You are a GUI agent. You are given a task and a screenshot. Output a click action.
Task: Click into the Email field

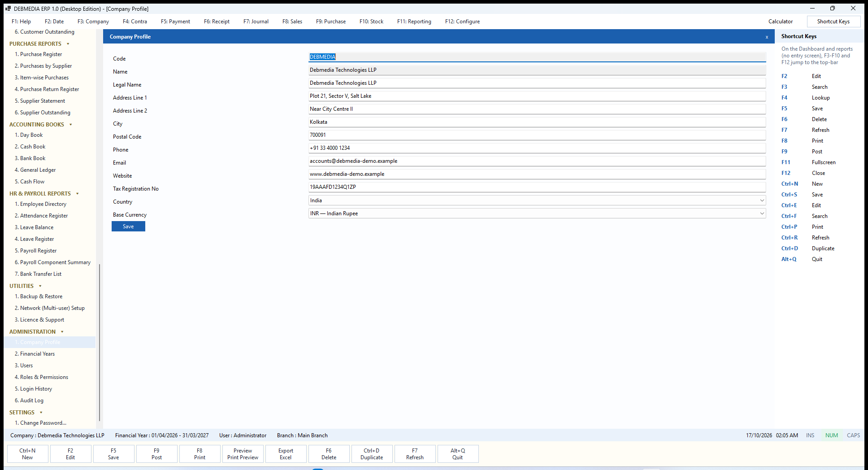tap(537, 161)
